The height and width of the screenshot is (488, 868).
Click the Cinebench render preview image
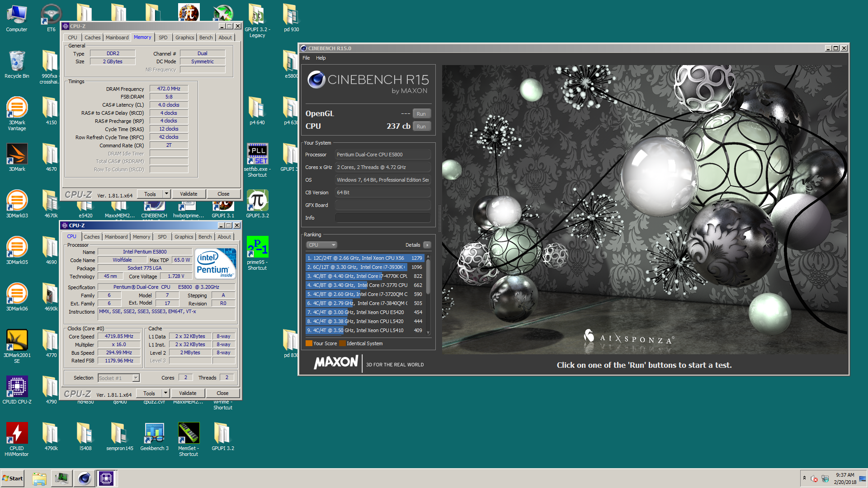[645, 209]
